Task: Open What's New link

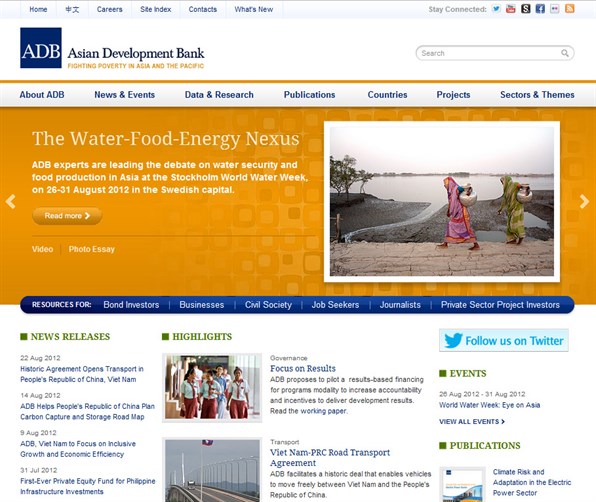Action: 254,9
